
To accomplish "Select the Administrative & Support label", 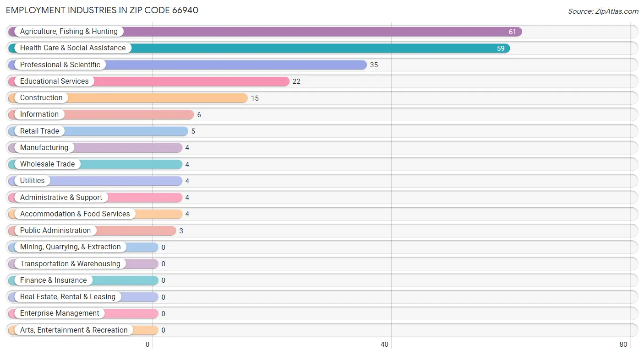I will pos(61,198).
